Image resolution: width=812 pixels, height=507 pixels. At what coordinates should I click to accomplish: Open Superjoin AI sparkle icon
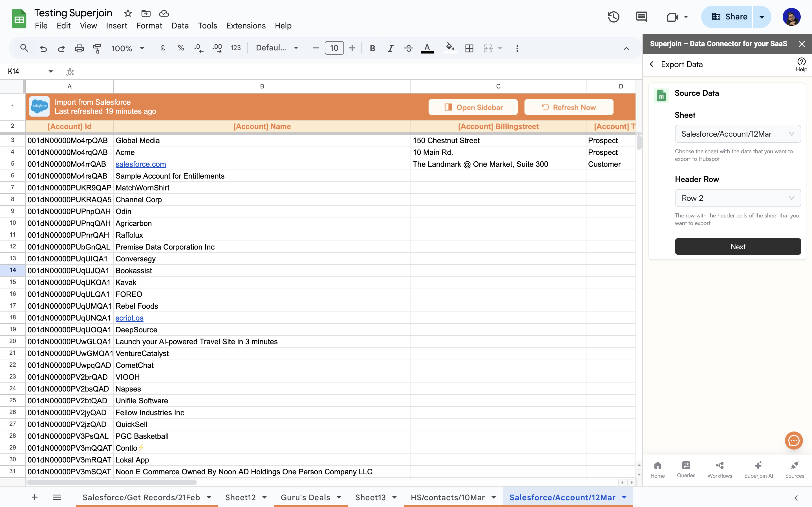tap(758, 469)
